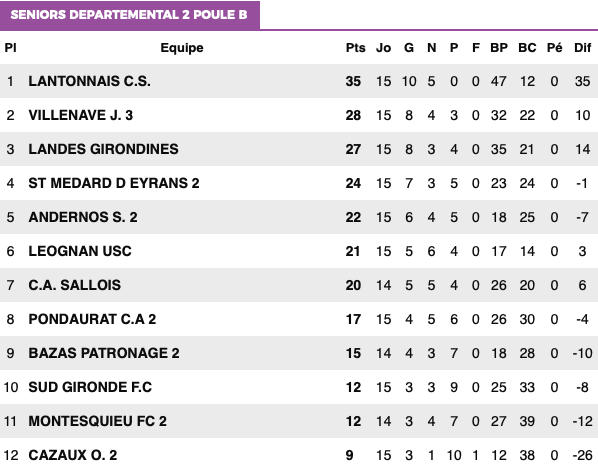Open CAZAUX O. 2 team entry
This screenshot has height=472, width=598.
coord(73,455)
